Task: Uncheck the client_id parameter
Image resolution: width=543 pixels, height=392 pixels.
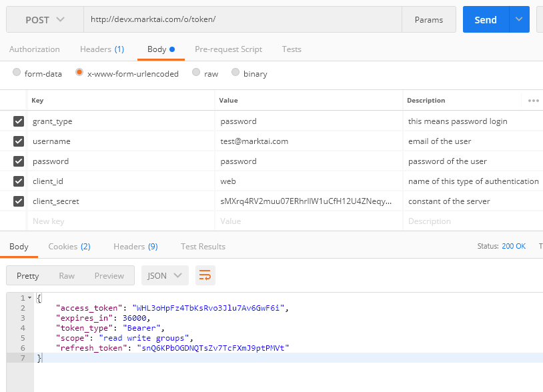Action: coord(18,181)
